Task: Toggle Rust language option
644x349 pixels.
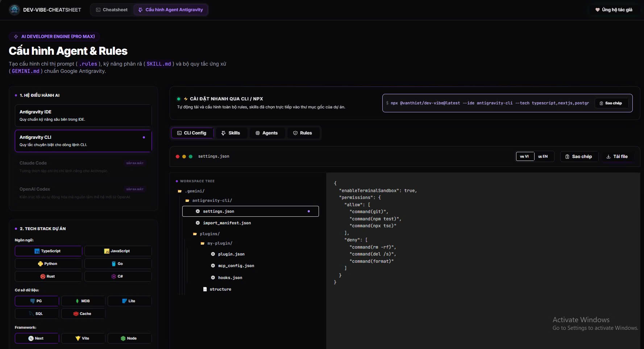Action: click(48, 277)
